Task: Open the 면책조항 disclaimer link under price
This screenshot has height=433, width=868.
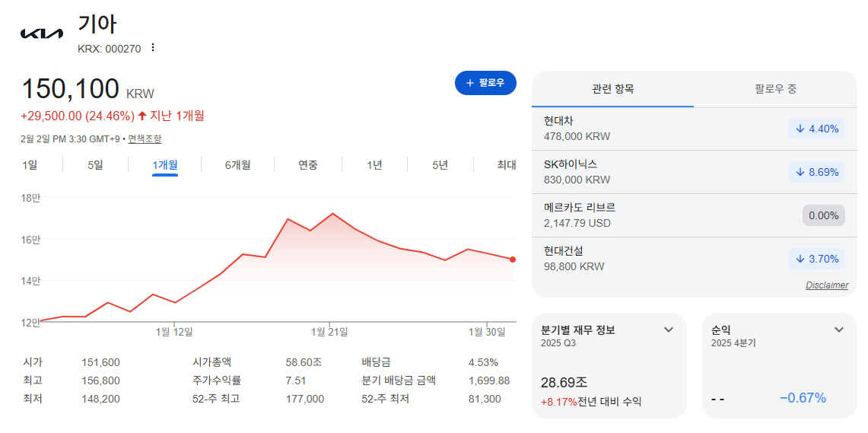Action: 145,139
